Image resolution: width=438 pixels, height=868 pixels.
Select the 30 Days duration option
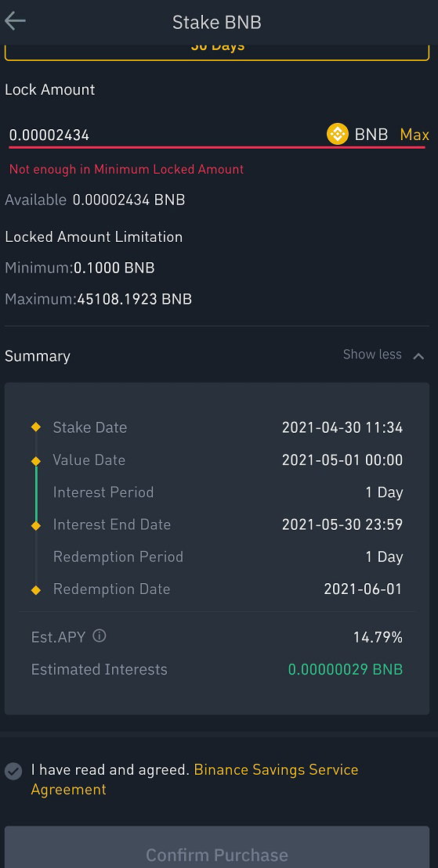tap(217, 50)
